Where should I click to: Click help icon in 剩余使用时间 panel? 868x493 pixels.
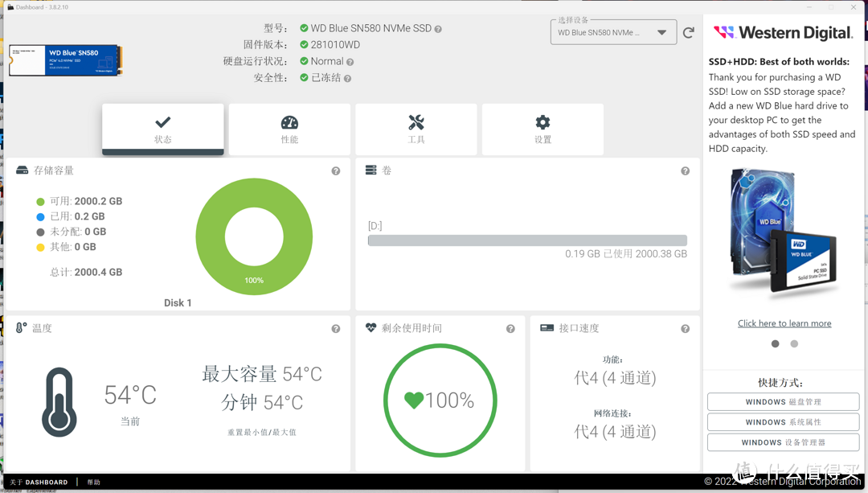(x=510, y=329)
